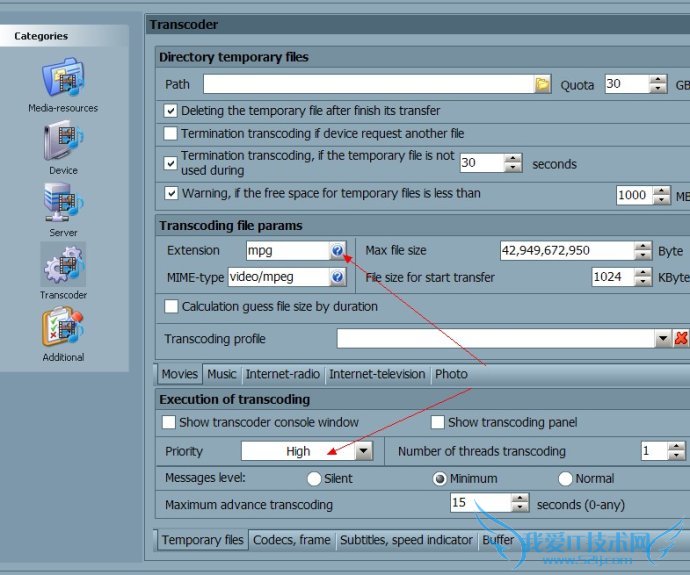
Task: Open Subtitles, speed indicator tab
Action: coord(406,540)
